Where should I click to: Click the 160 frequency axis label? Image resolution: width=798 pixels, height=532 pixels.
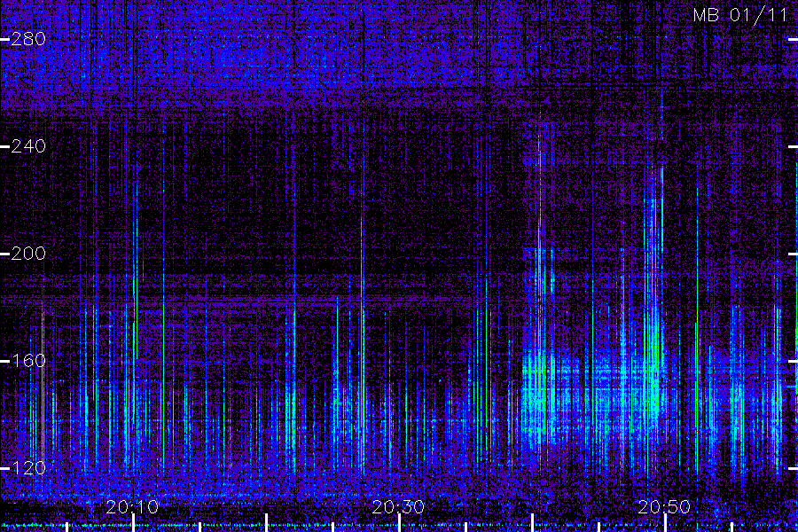pyautogui.click(x=28, y=361)
